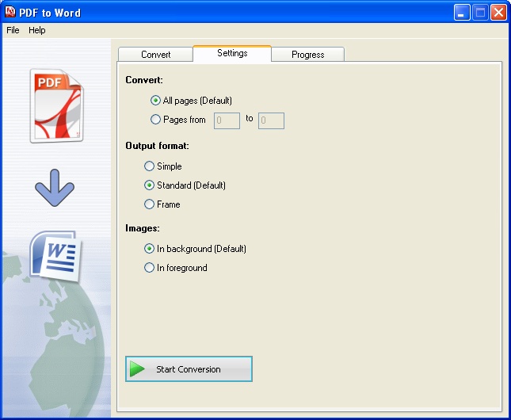
Task: Click the Word document icon
Action: pos(55,254)
